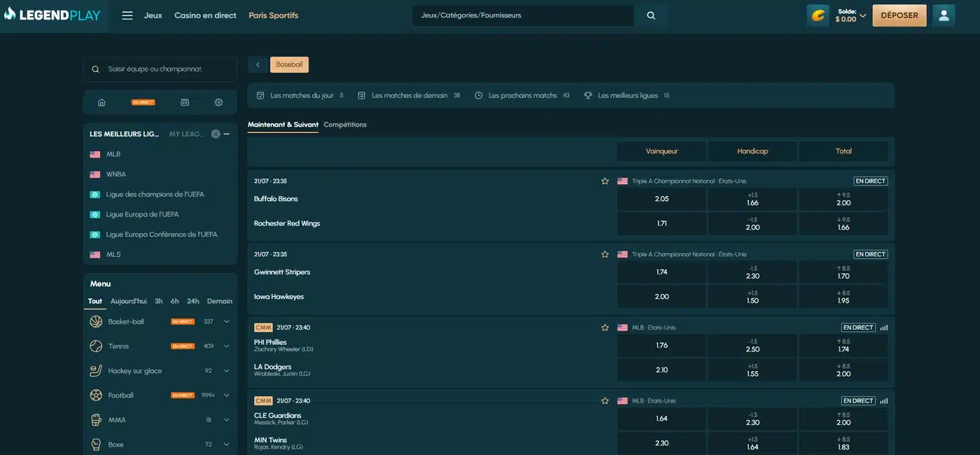Screen dimensions: 980x455
Task: Go to sportsbook home icon
Action: pyautogui.click(x=101, y=102)
